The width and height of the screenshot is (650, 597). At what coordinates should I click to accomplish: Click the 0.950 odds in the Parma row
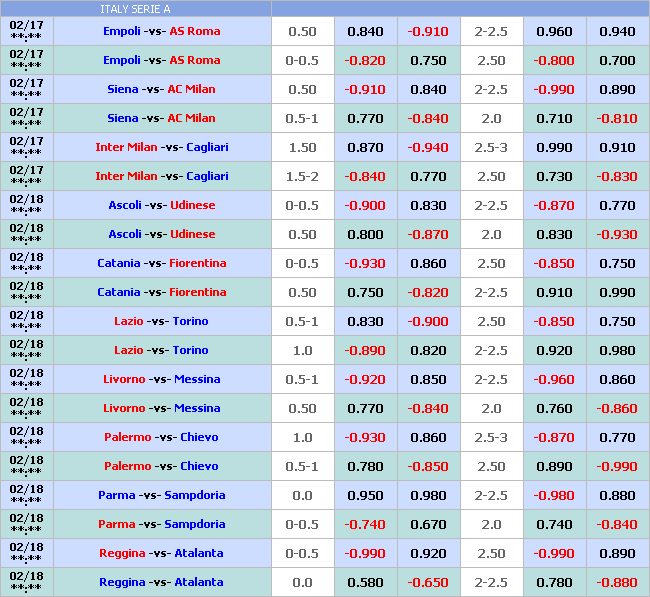point(365,495)
